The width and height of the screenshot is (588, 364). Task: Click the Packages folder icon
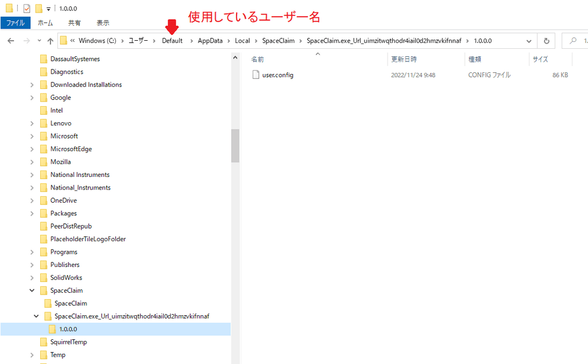(44, 214)
